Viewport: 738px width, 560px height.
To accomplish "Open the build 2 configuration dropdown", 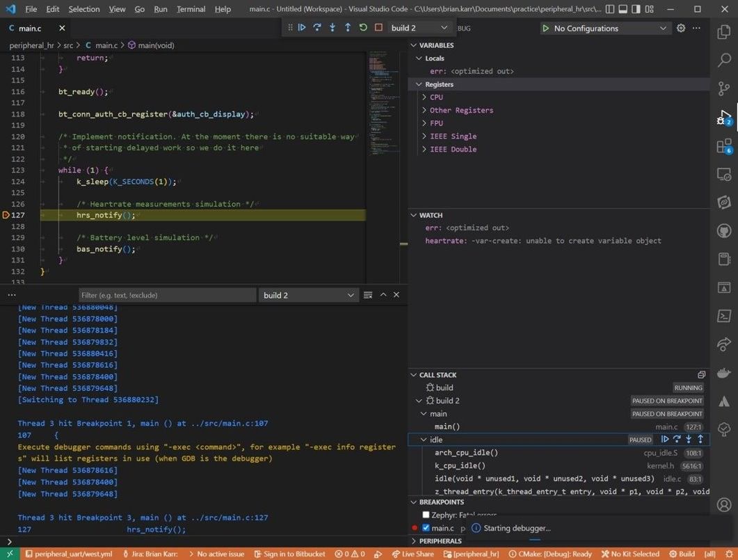I will [x=418, y=28].
